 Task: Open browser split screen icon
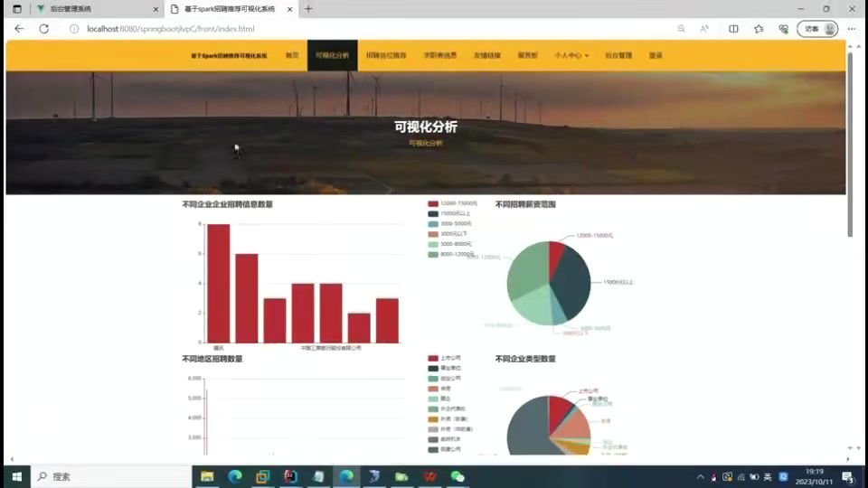(733, 29)
